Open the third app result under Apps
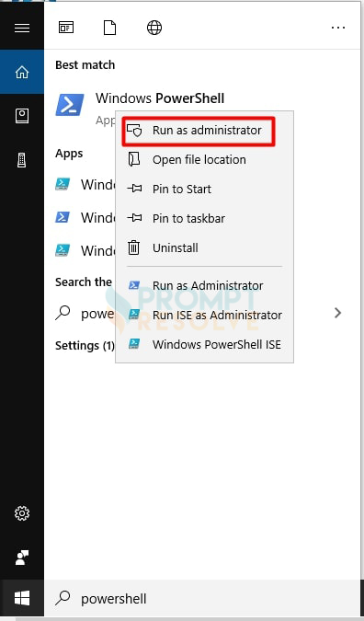The width and height of the screenshot is (364, 621). point(85,250)
